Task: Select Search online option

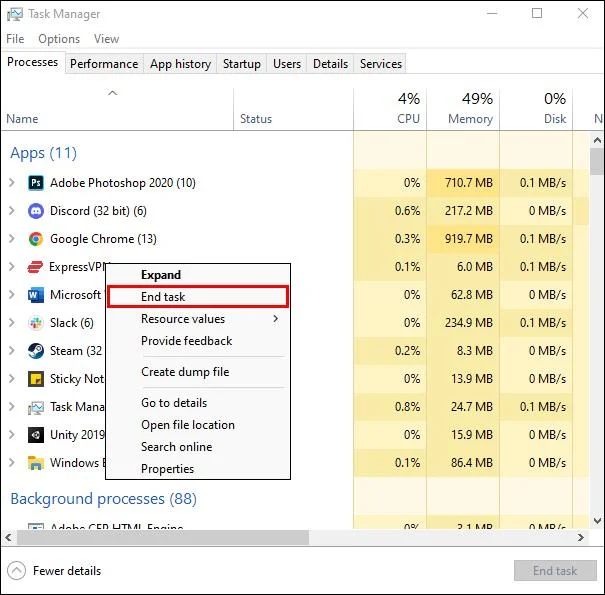Action: [198, 447]
